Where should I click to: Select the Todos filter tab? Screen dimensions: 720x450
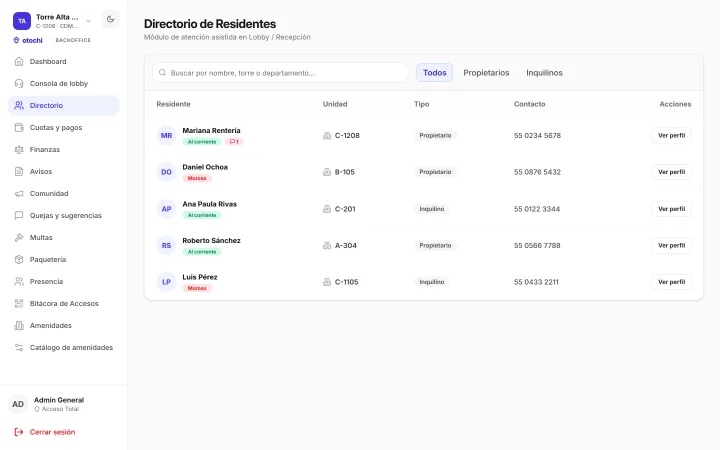(434, 73)
